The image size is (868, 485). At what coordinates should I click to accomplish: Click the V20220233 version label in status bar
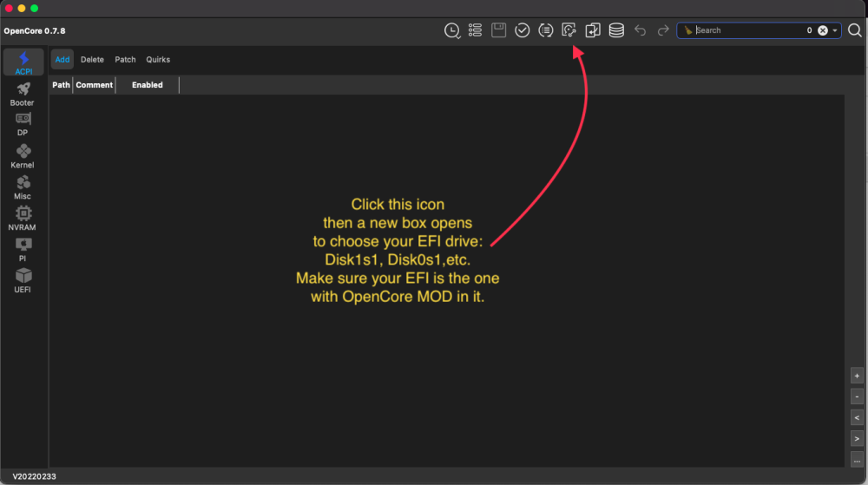click(x=35, y=476)
